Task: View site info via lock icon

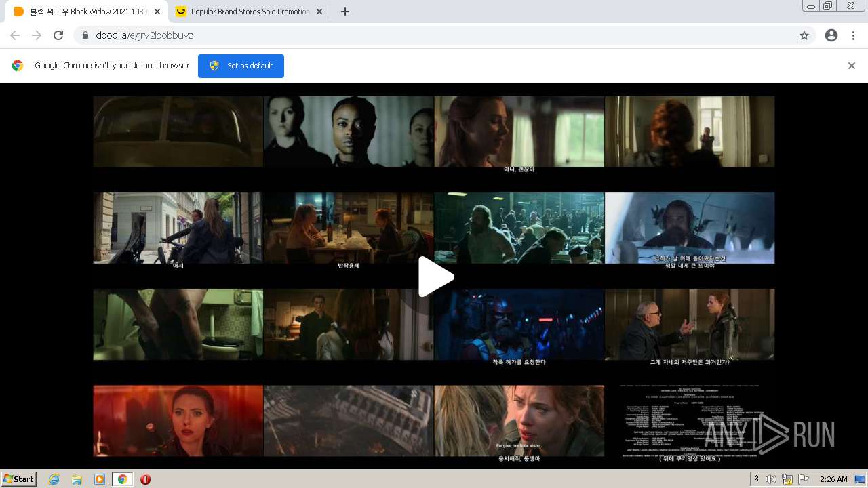Action: [85, 35]
